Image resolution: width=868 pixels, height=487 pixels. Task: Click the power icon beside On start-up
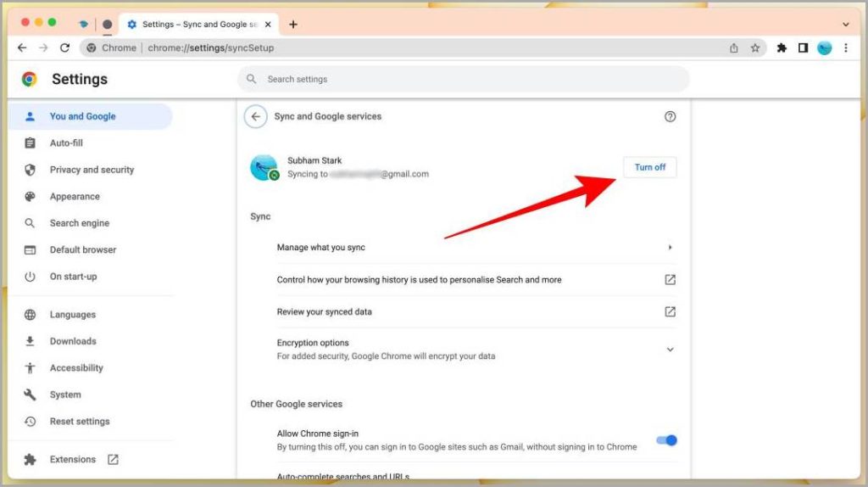tap(30, 277)
